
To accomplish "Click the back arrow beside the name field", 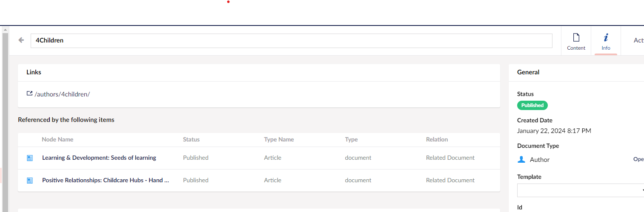I will click(x=21, y=40).
